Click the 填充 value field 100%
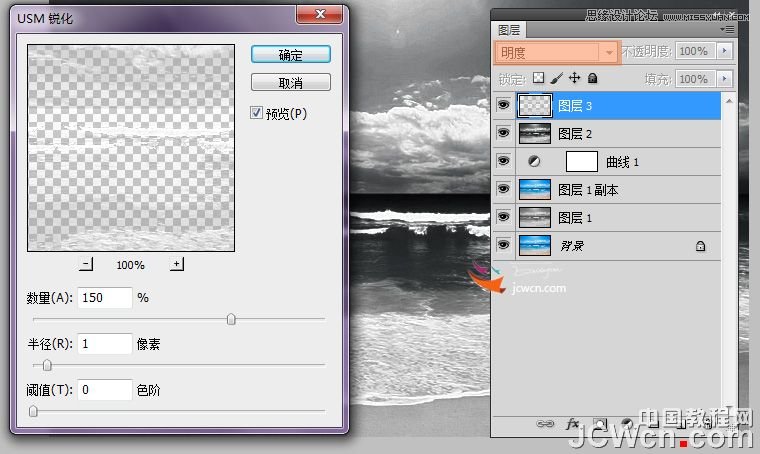Screen dimensions: 760x454 (x=696, y=78)
